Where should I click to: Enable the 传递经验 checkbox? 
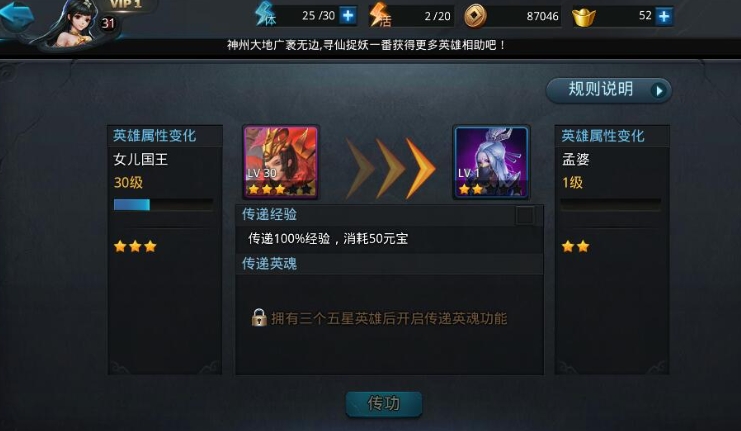(525, 215)
